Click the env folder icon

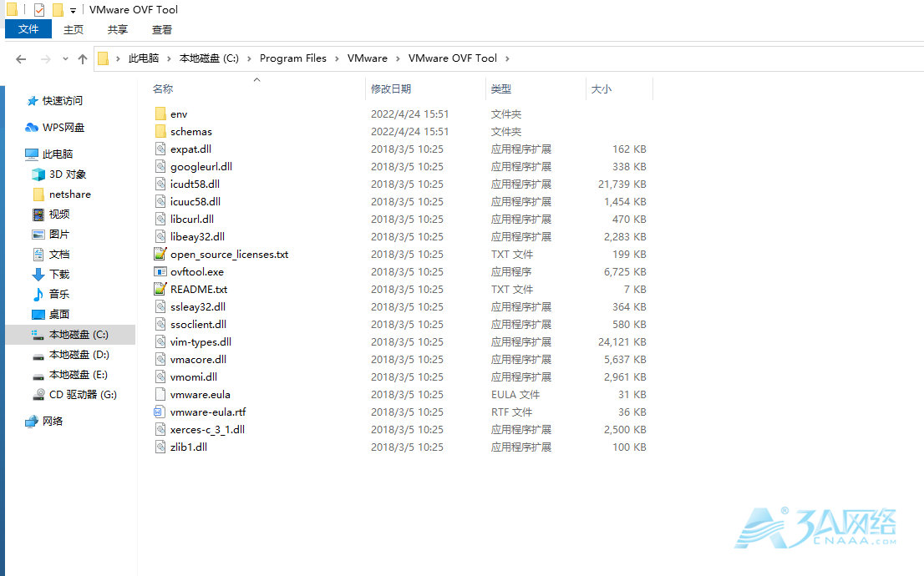[x=160, y=114]
